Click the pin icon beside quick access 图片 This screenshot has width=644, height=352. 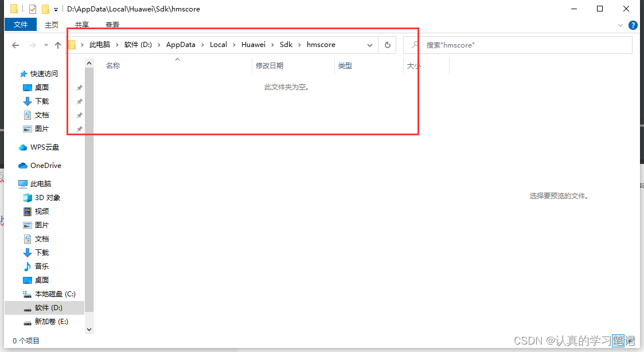pyautogui.click(x=80, y=129)
